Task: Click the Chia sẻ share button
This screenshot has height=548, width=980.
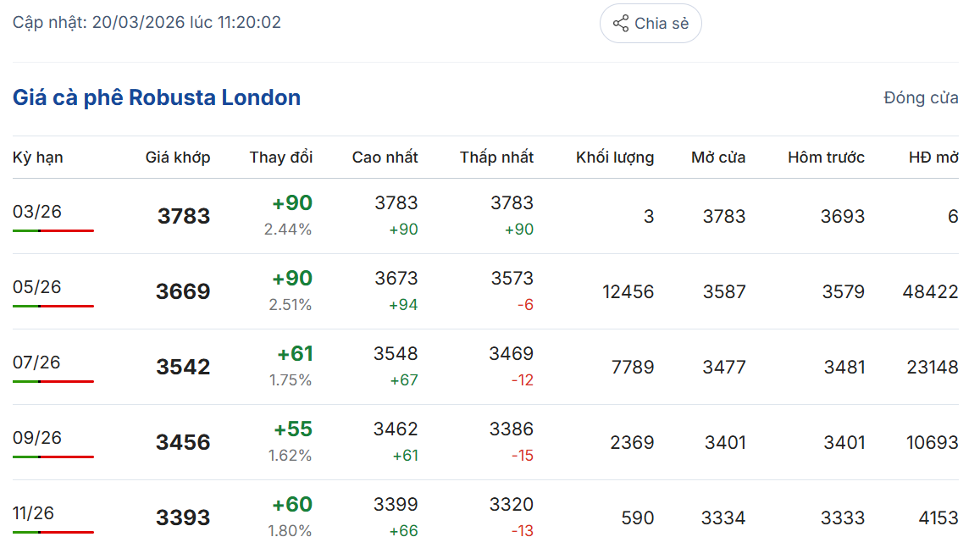Action: tap(651, 24)
